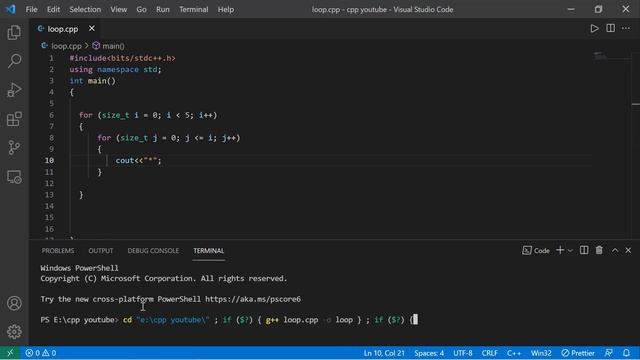Split the editor to the right
The height and width of the screenshot is (360, 640).
pos(611,28)
